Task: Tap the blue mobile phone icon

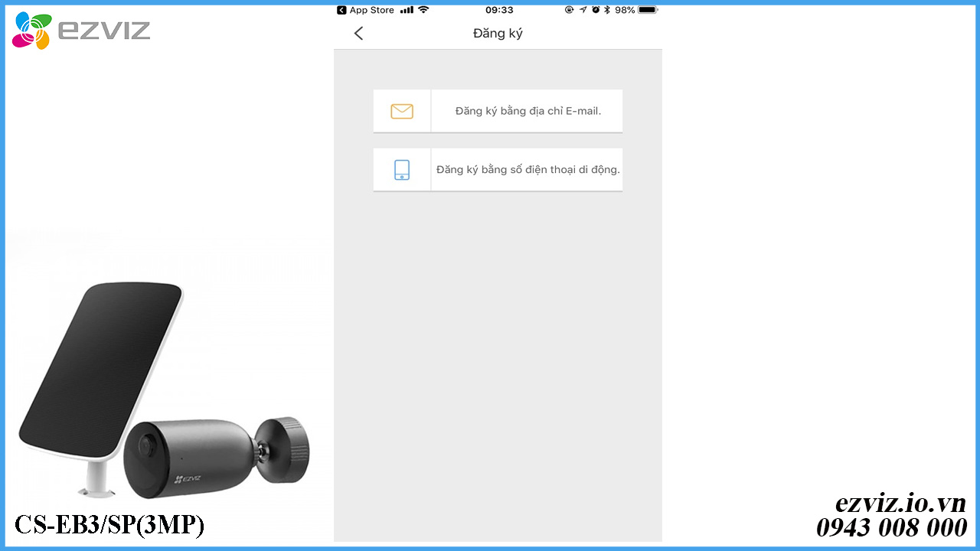Action: coord(402,170)
